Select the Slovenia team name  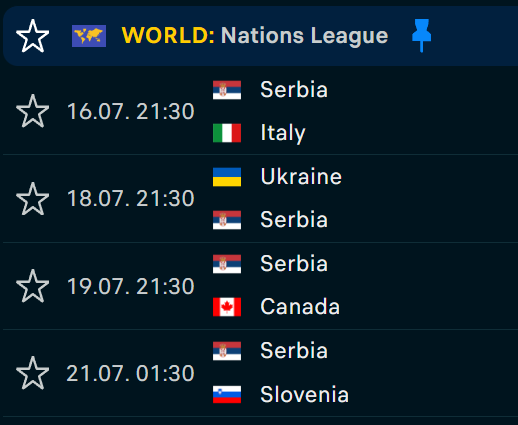pos(304,394)
